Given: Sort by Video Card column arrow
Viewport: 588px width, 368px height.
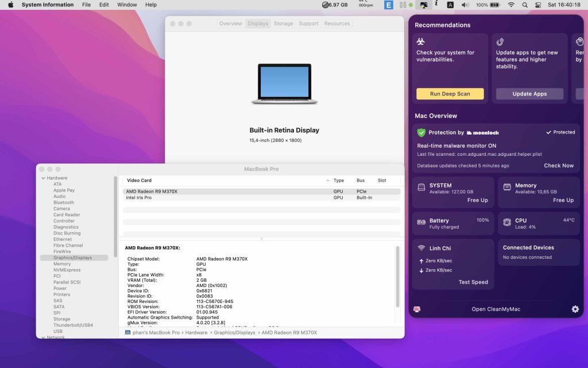Looking at the screenshot, I should click(328, 181).
